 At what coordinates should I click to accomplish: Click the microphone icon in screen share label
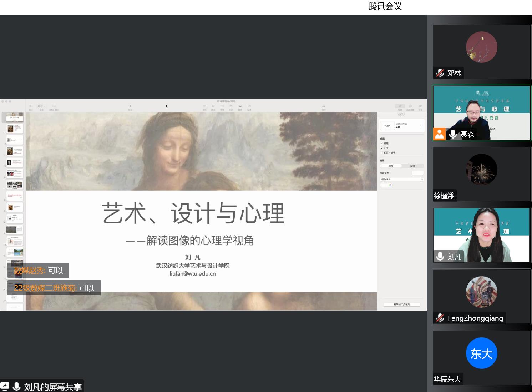click(x=16, y=387)
